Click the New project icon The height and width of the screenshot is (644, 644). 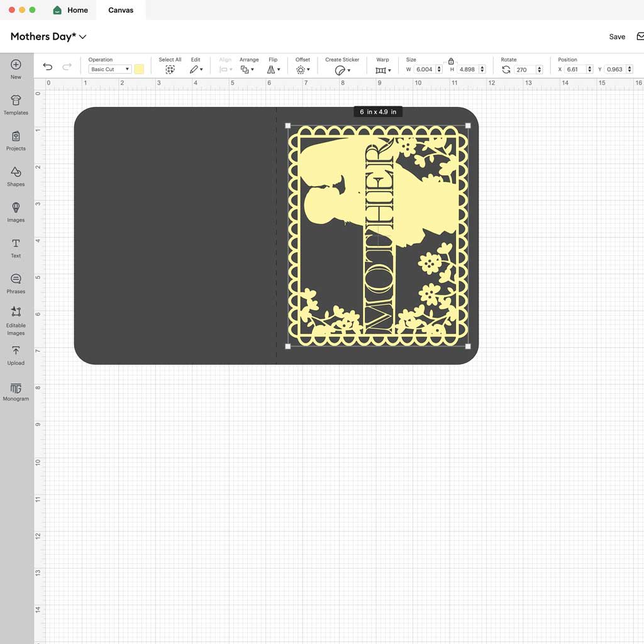pyautogui.click(x=16, y=65)
